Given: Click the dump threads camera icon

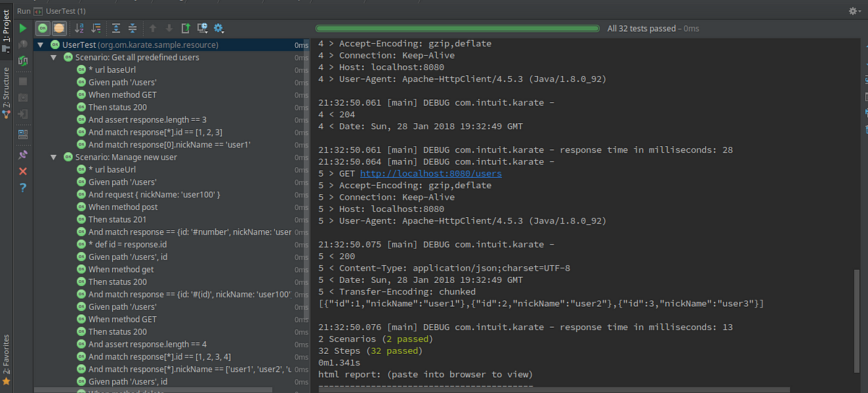Looking at the screenshot, I should pyautogui.click(x=23, y=98).
